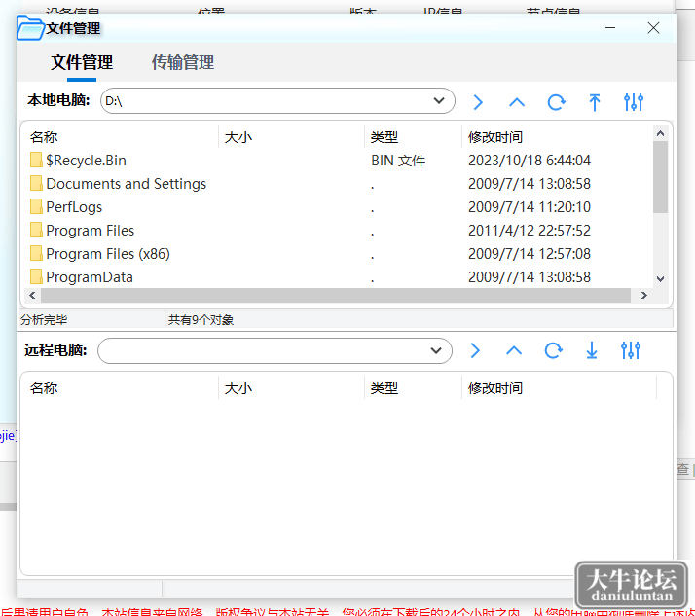Click the horizontal scroll left arrow

pyautogui.click(x=32, y=295)
